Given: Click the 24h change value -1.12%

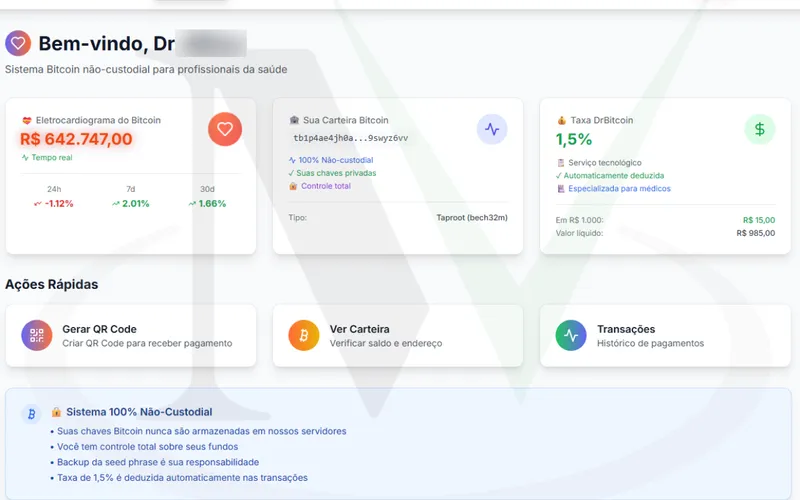Looking at the screenshot, I should (59, 204).
